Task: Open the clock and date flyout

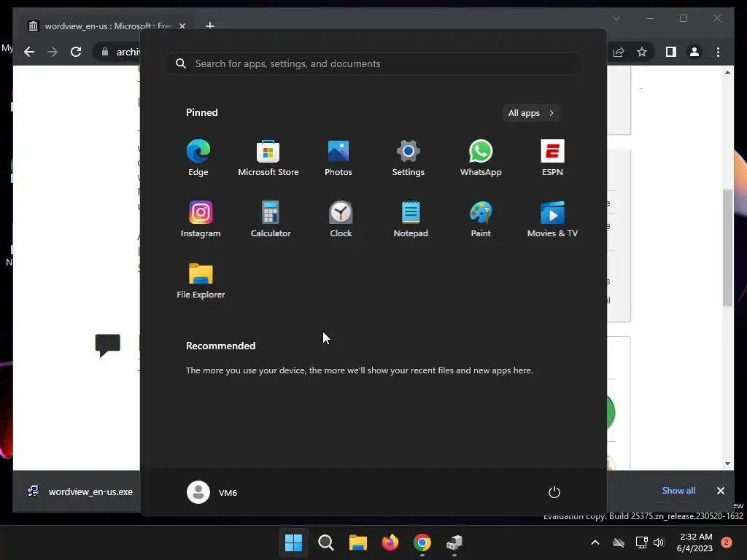Action: [x=694, y=542]
